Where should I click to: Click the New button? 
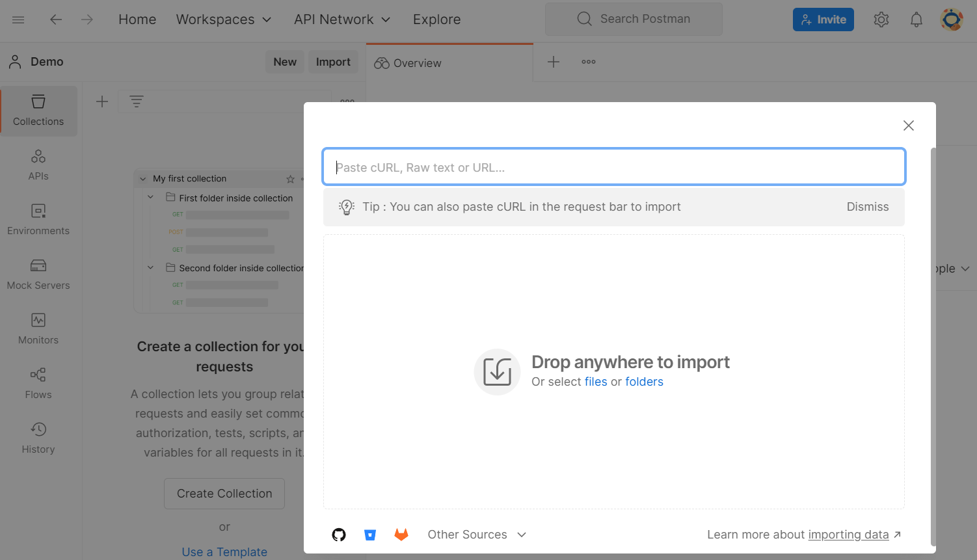[285, 62]
